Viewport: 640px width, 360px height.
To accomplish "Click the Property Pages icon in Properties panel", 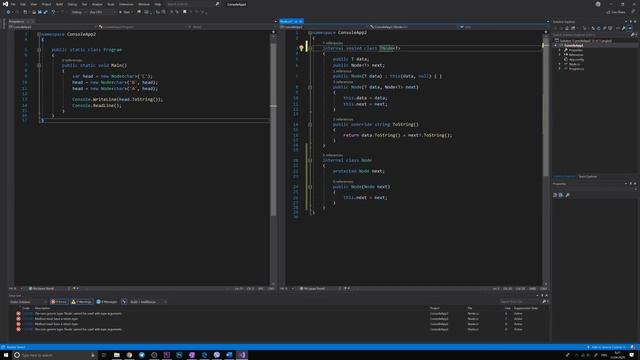I will [x=567, y=195].
